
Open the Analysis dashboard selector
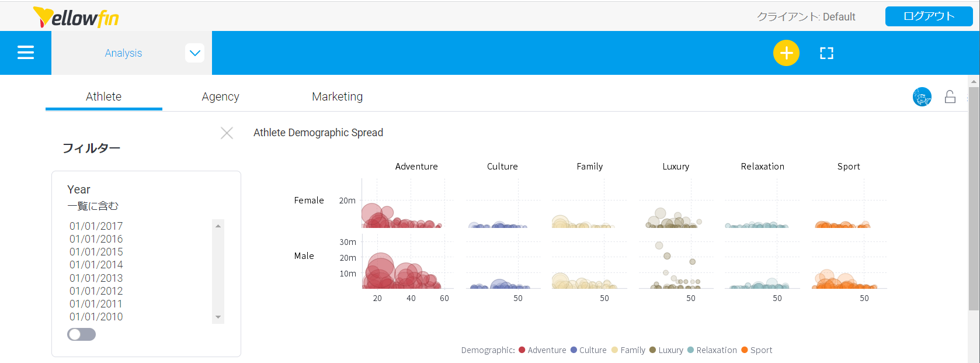pos(123,53)
